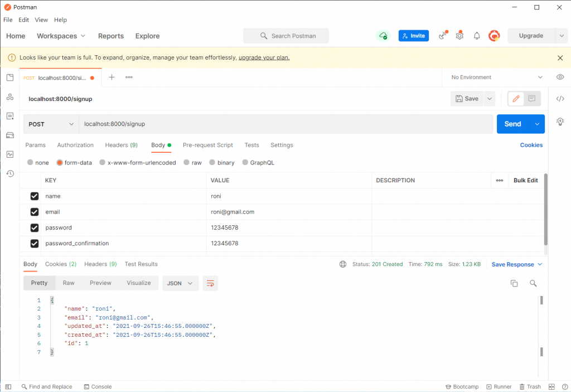This screenshot has height=392, width=571.
Task: Open the Upgrade options arrow
Action: tap(562, 36)
